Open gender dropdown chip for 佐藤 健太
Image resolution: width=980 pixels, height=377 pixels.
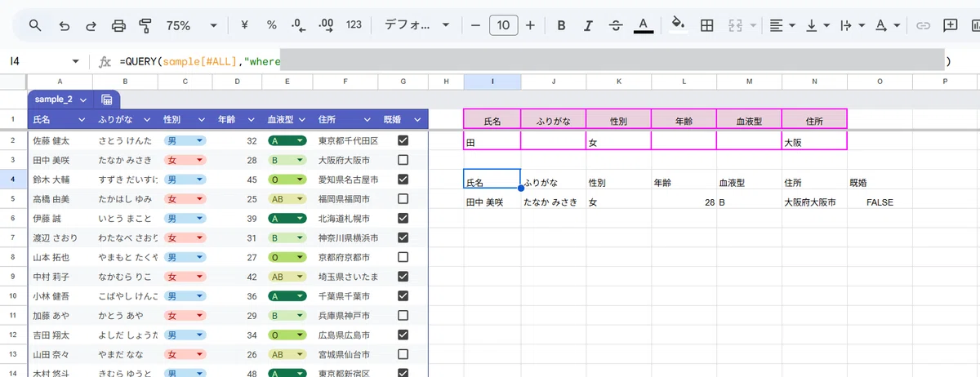185,140
